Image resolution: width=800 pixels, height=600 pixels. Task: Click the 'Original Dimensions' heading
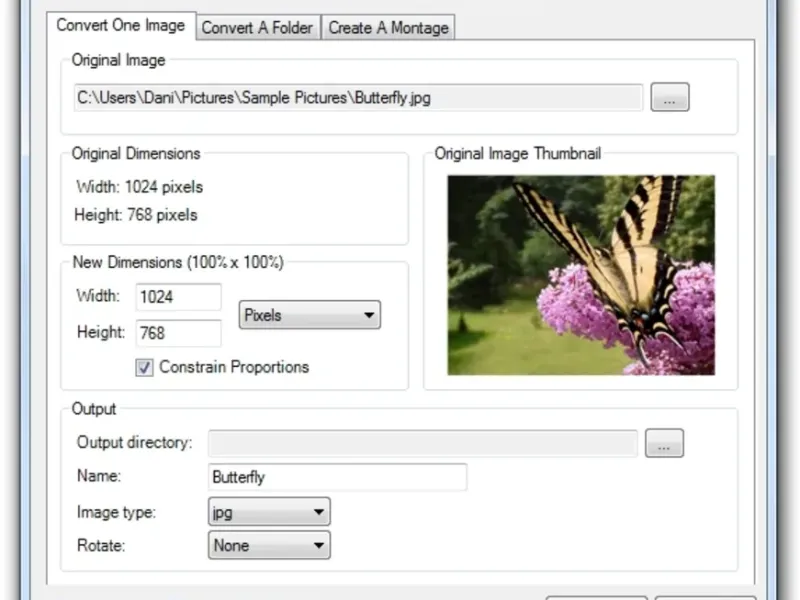[136, 154]
